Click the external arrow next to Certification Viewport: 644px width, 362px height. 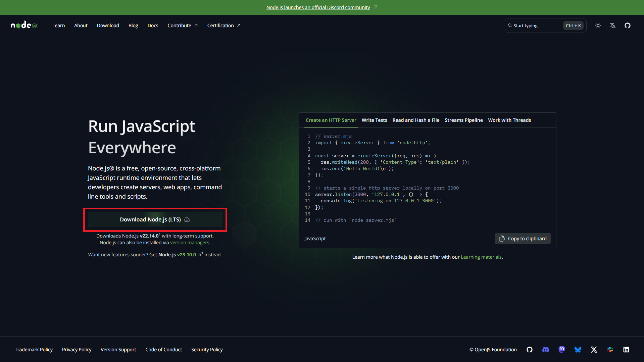(x=239, y=25)
